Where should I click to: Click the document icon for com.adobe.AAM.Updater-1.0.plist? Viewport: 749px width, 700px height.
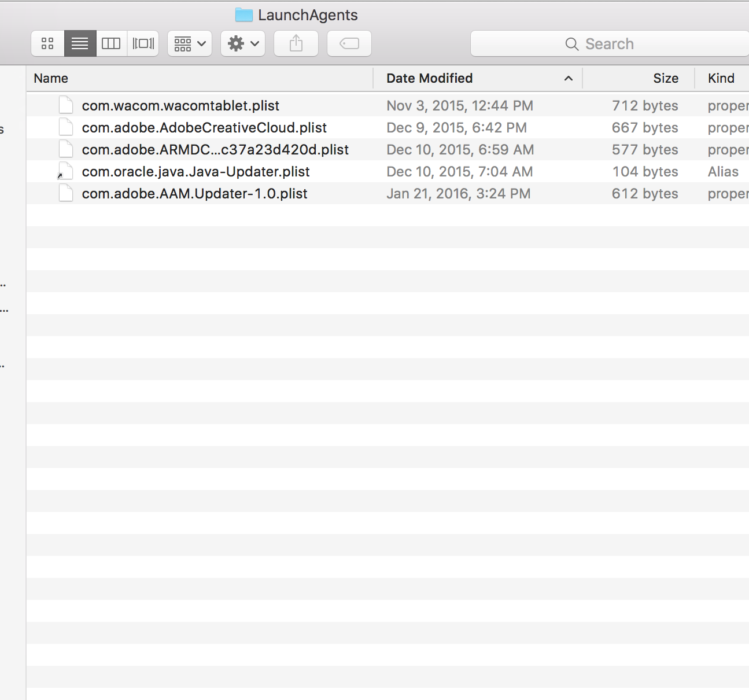click(66, 193)
